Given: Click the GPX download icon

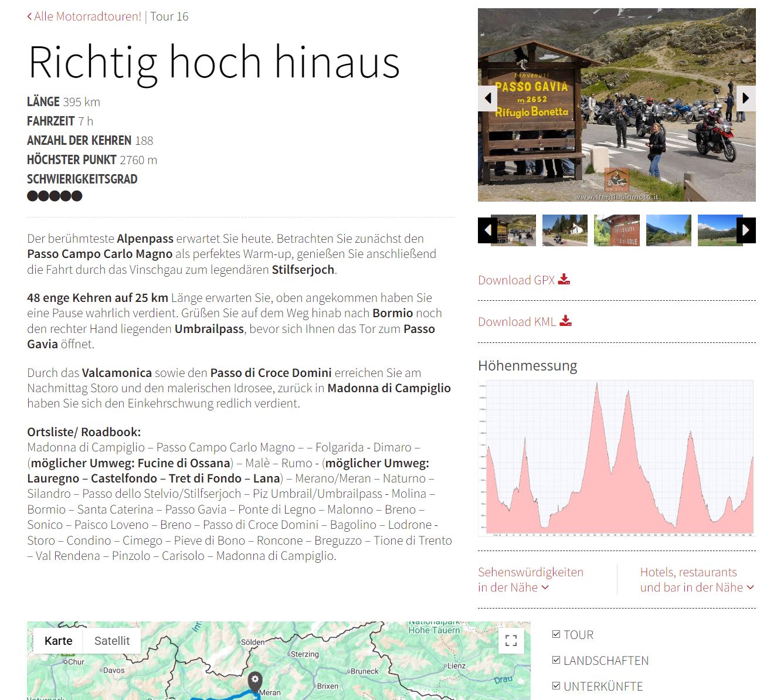Looking at the screenshot, I should (x=564, y=279).
